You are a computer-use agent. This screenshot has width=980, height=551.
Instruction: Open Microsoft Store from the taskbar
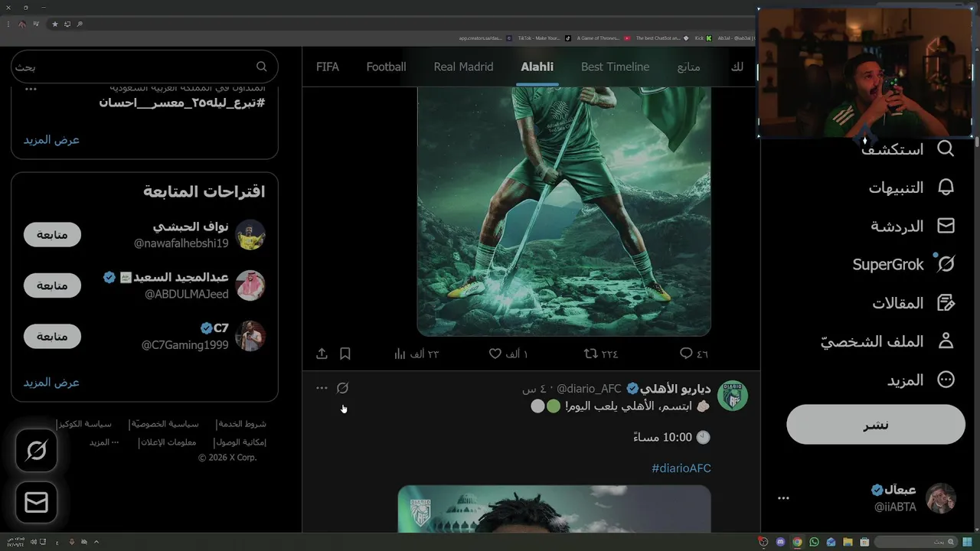864,542
